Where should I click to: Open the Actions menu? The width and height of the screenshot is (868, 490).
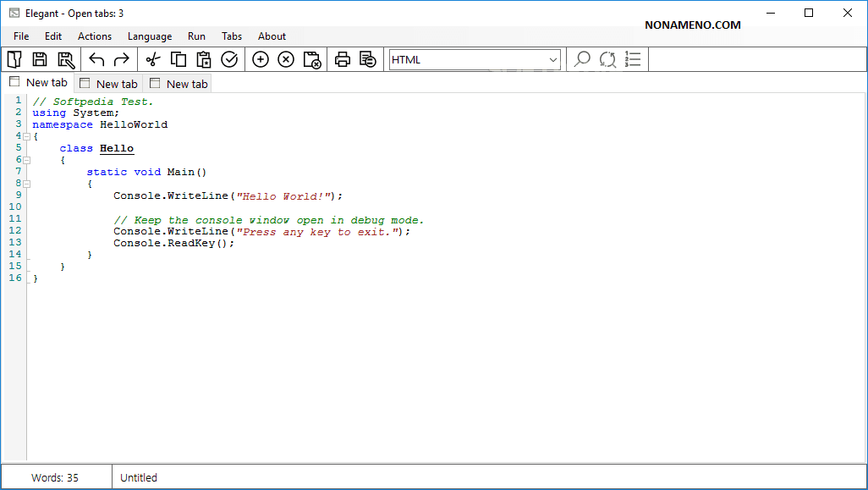coord(95,36)
